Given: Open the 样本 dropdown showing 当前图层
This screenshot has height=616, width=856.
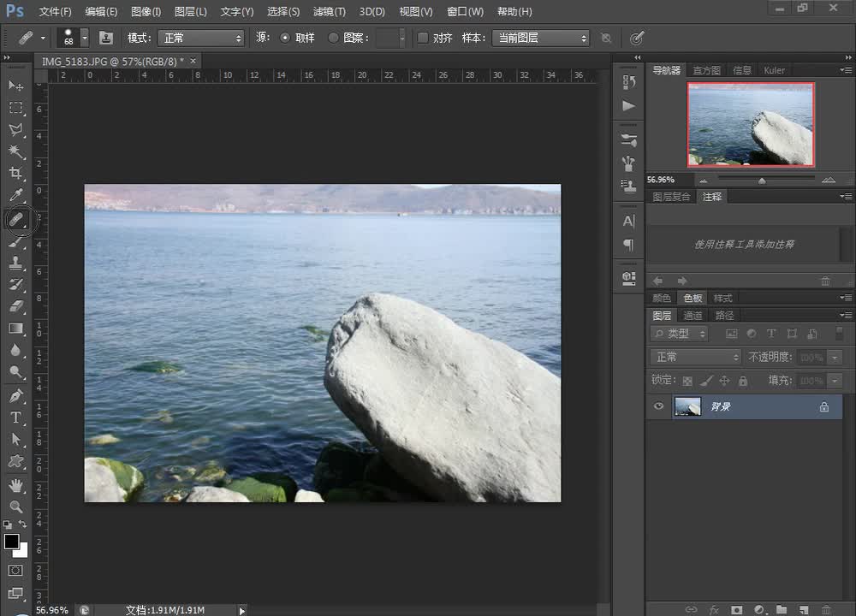Looking at the screenshot, I should 540,38.
